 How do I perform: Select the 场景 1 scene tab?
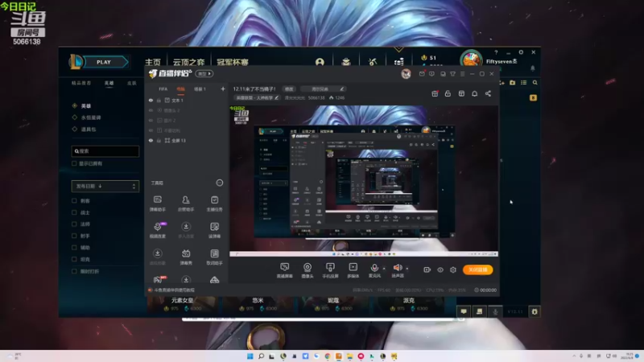200,88
